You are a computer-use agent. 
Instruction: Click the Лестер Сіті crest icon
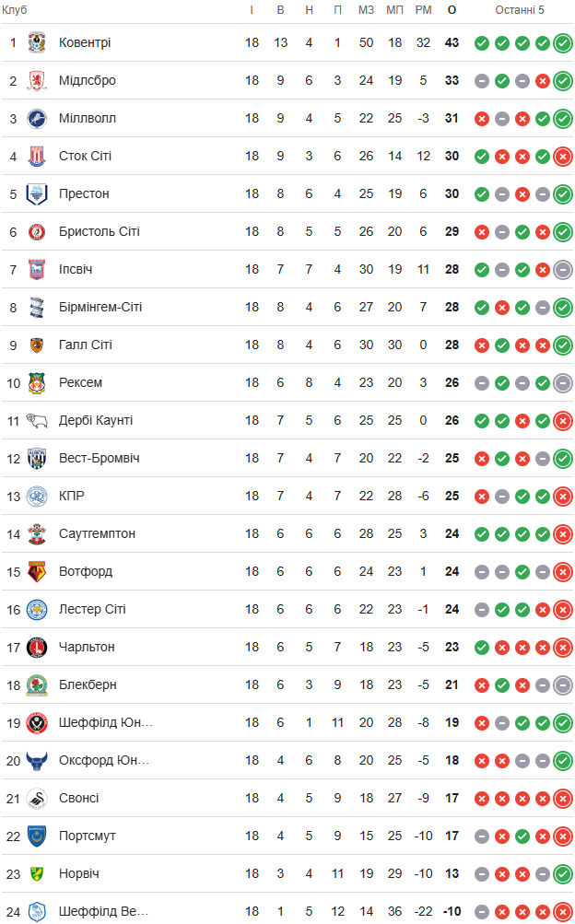[x=37, y=609]
